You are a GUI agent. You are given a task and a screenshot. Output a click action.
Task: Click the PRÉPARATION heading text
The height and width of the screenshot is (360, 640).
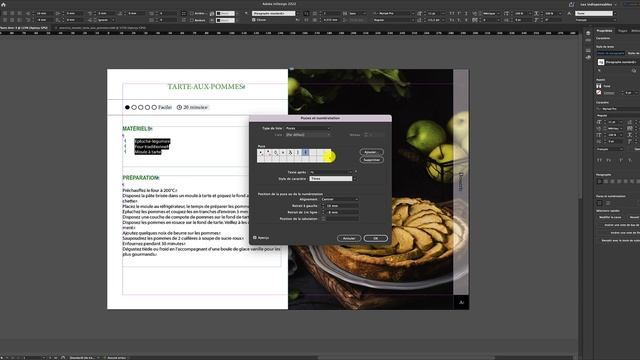coord(141,178)
